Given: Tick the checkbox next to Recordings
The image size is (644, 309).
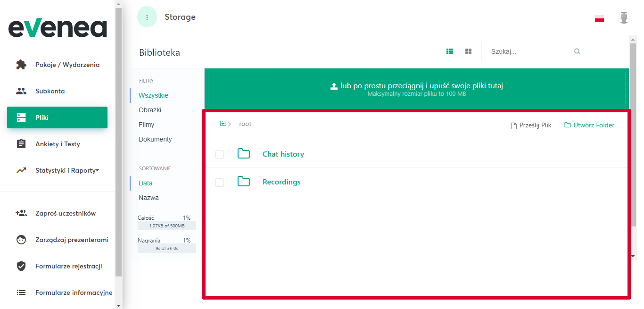Looking at the screenshot, I should 220,182.
